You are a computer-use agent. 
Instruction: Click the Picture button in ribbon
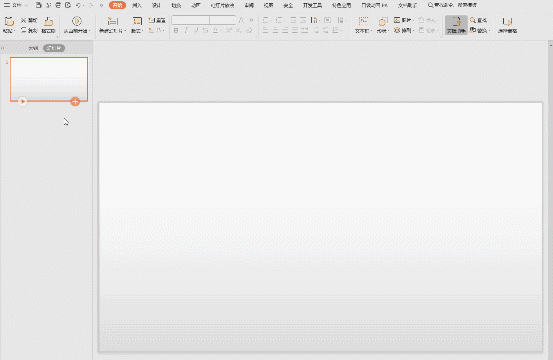pos(403,20)
